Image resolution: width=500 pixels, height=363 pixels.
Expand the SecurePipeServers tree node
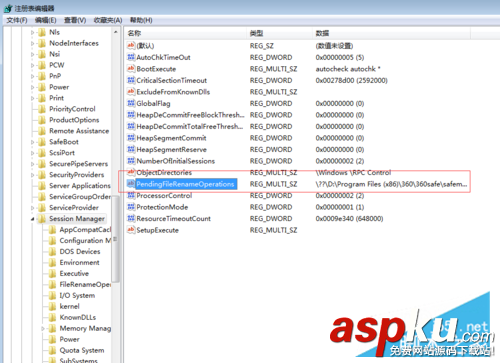click(x=32, y=164)
